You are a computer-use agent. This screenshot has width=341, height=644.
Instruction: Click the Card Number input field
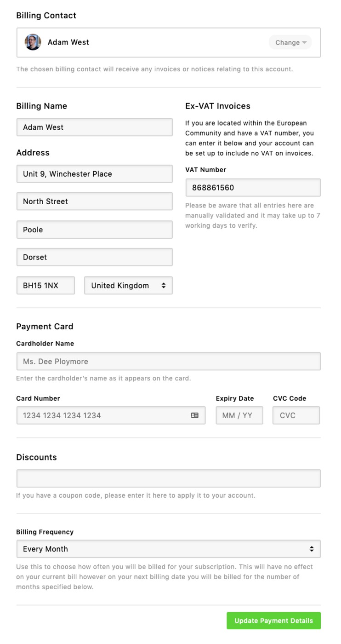(x=111, y=415)
